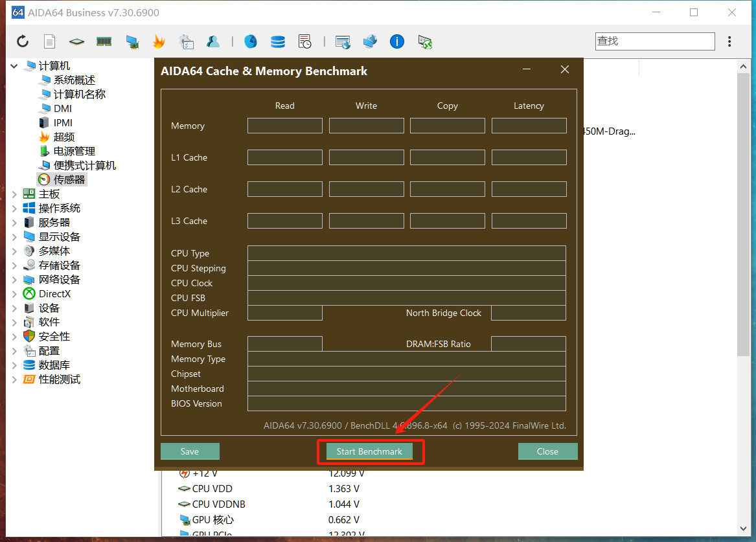Click the L1 Cache Write result box

pos(367,157)
